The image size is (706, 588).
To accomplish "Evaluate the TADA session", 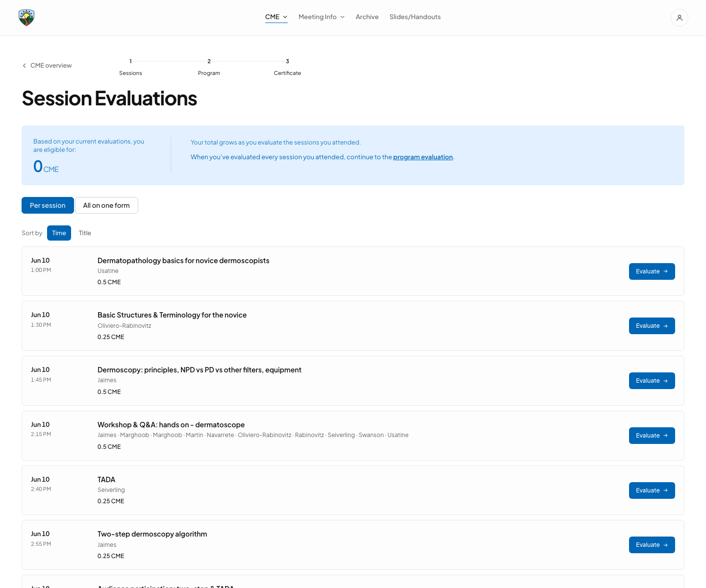I will (x=652, y=490).
